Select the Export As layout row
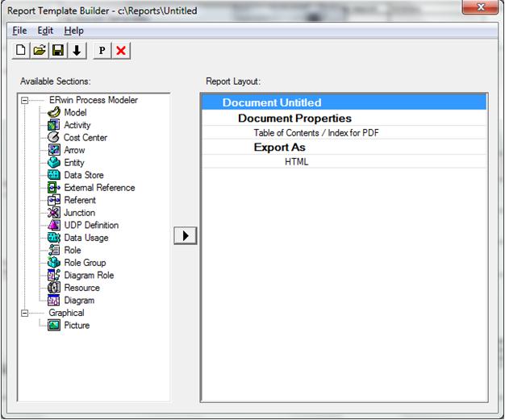The image size is (505, 420). coord(344,147)
